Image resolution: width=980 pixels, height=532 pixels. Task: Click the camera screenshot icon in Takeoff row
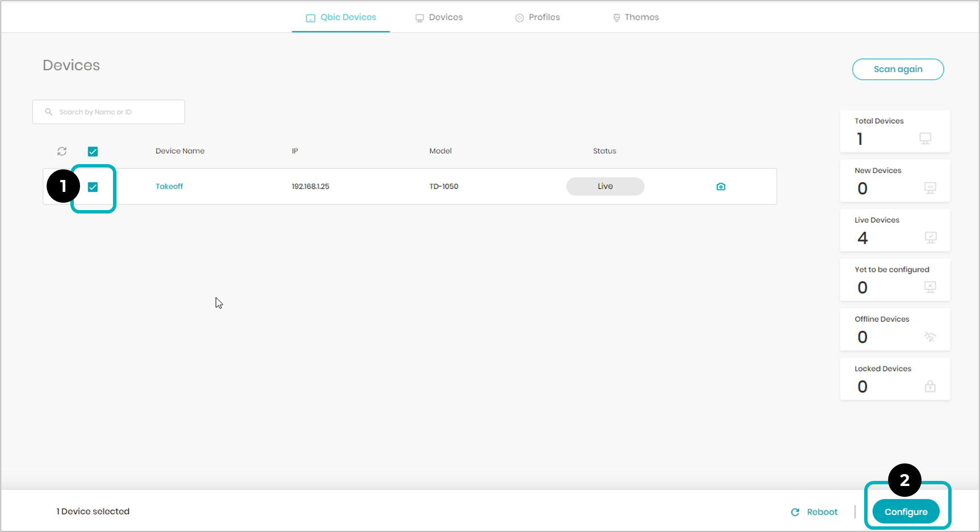click(x=721, y=186)
